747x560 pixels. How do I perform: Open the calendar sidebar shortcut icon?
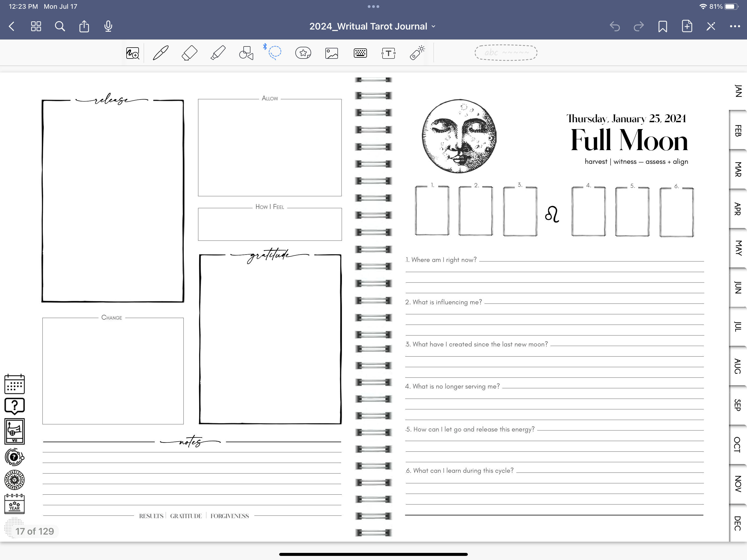point(14,384)
